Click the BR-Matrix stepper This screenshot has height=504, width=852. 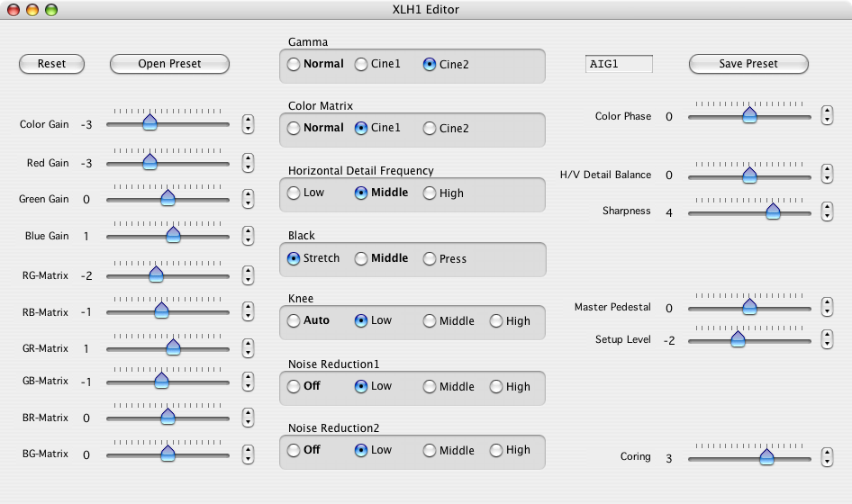click(x=248, y=418)
